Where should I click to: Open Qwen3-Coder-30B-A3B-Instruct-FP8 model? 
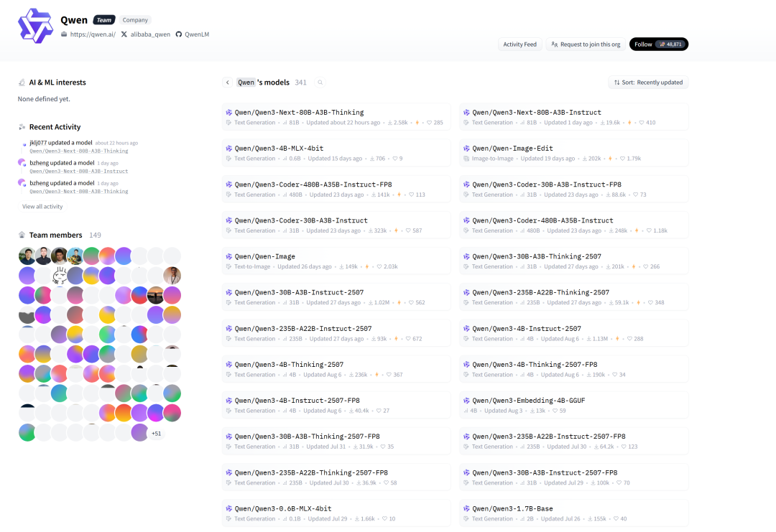coord(574,189)
